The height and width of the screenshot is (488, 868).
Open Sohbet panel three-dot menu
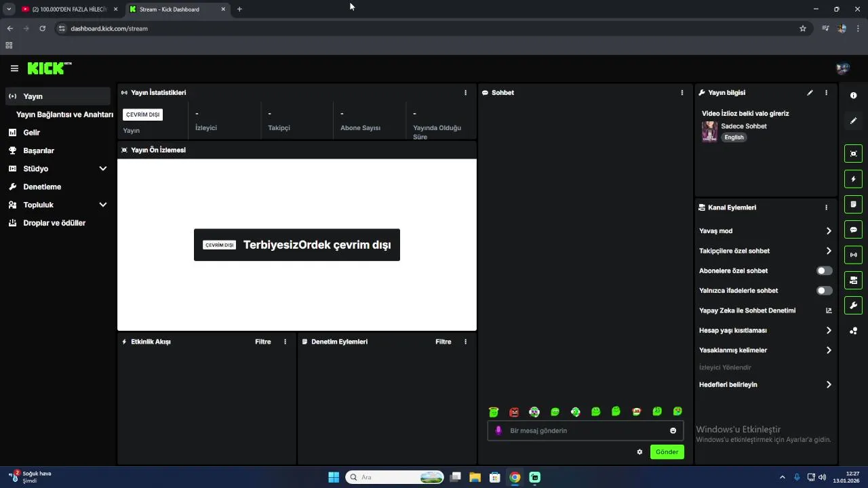pos(682,93)
